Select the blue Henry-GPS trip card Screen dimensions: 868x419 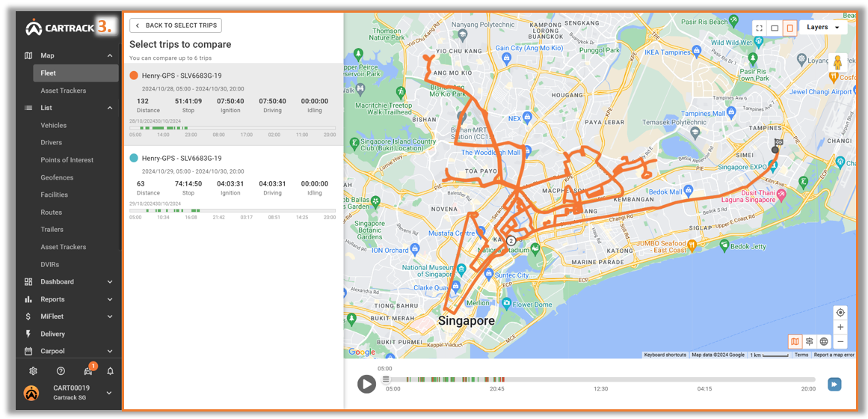[233, 186]
